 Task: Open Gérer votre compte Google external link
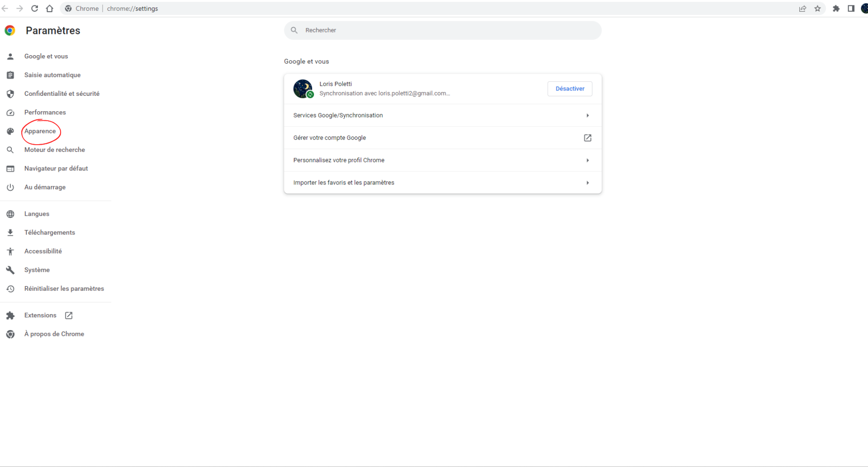click(587, 138)
